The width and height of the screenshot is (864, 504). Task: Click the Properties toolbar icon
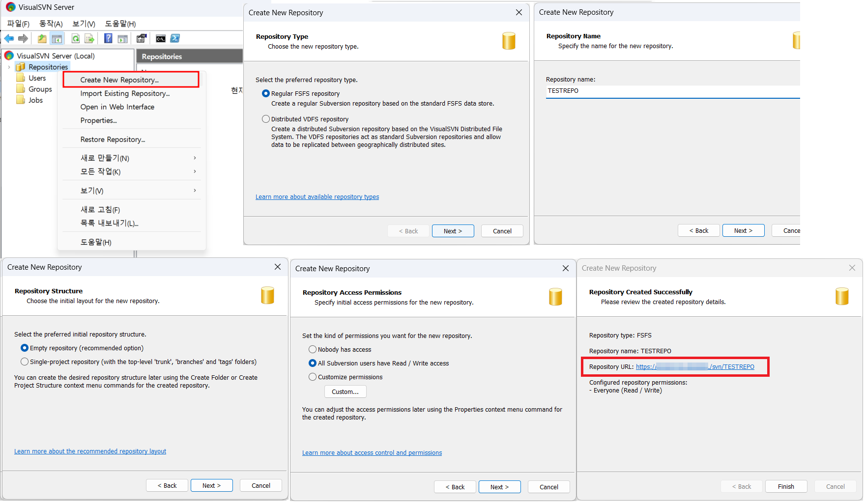142,38
